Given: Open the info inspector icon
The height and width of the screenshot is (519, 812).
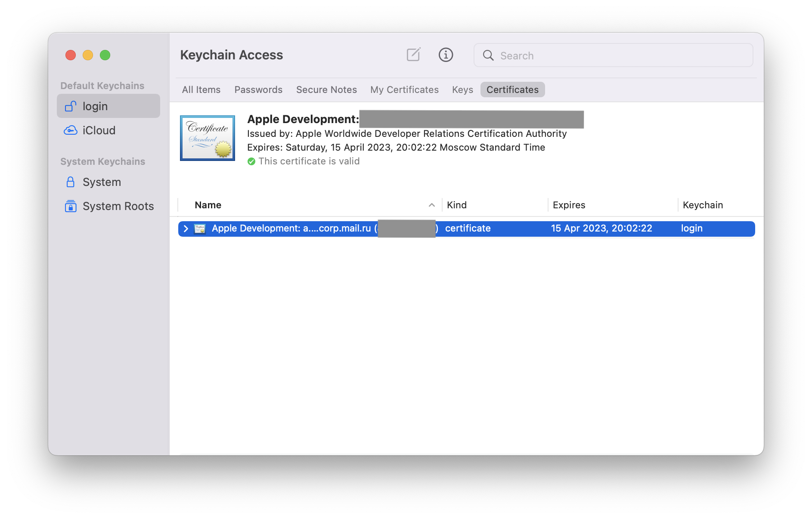Looking at the screenshot, I should point(446,55).
